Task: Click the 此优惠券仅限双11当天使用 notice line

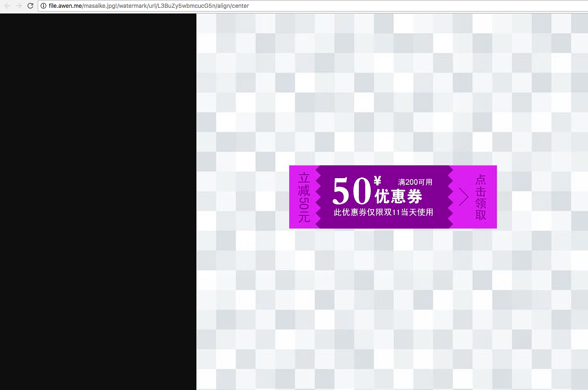Action: click(x=383, y=212)
